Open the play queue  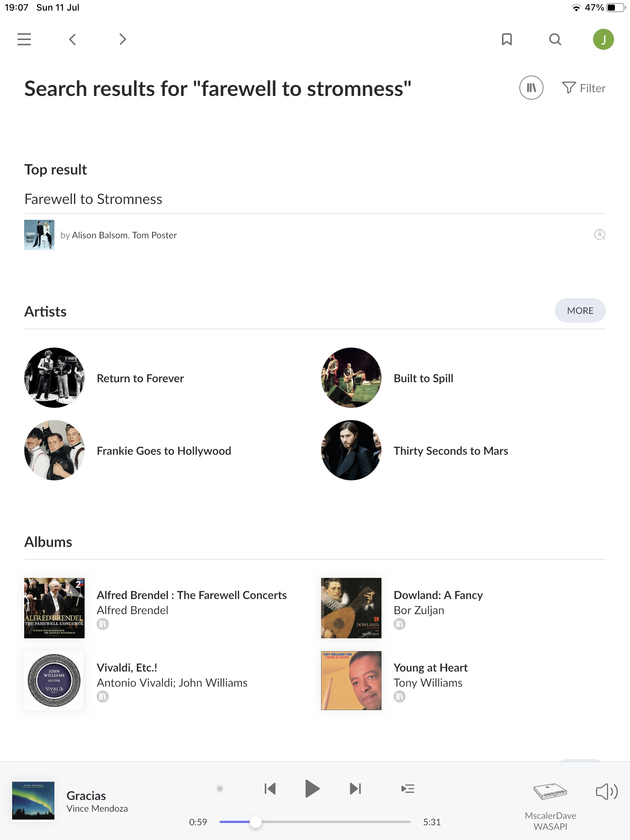[x=408, y=789]
